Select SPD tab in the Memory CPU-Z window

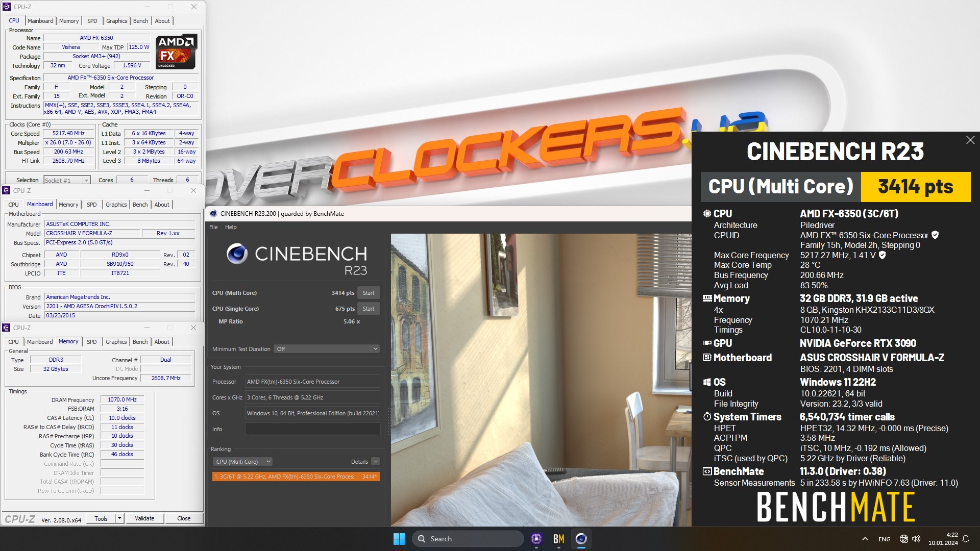point(91,342)
